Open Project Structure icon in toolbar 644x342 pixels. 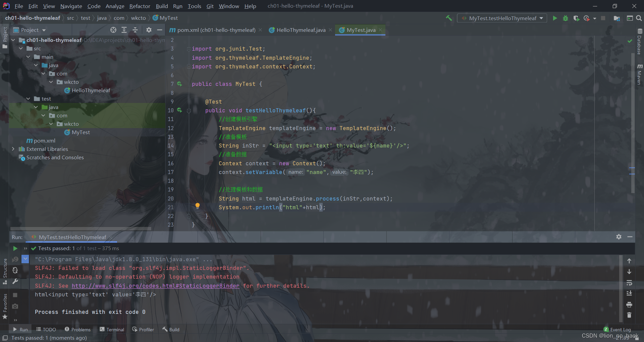616,18
